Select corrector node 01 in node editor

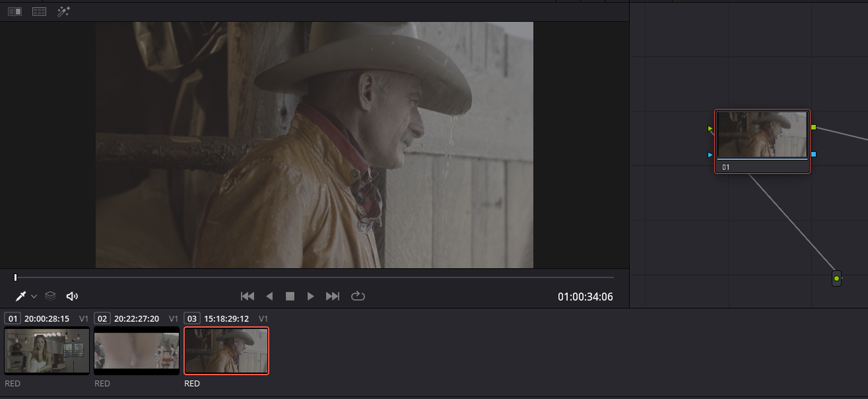tap(762, 141)
